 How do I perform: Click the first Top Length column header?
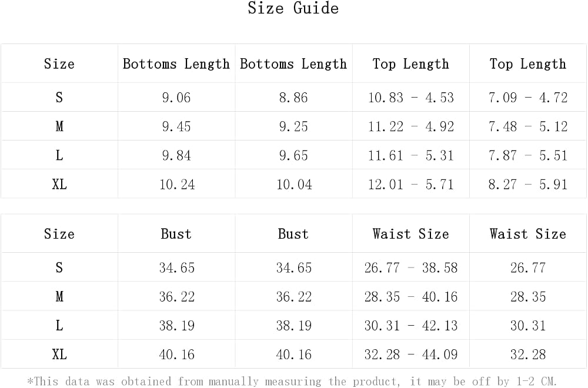tap(410, 64)
